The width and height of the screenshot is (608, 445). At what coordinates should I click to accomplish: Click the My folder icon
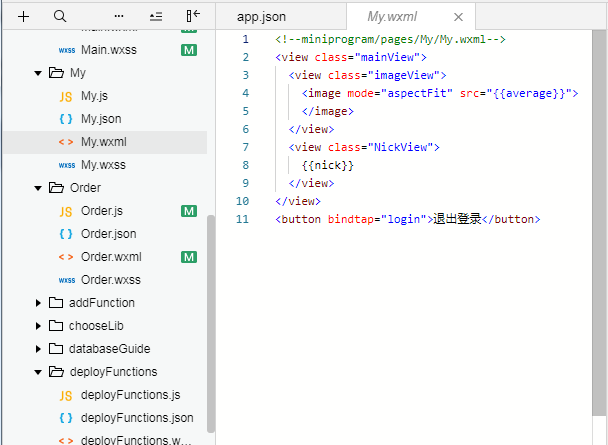click(x=56, y=72)
